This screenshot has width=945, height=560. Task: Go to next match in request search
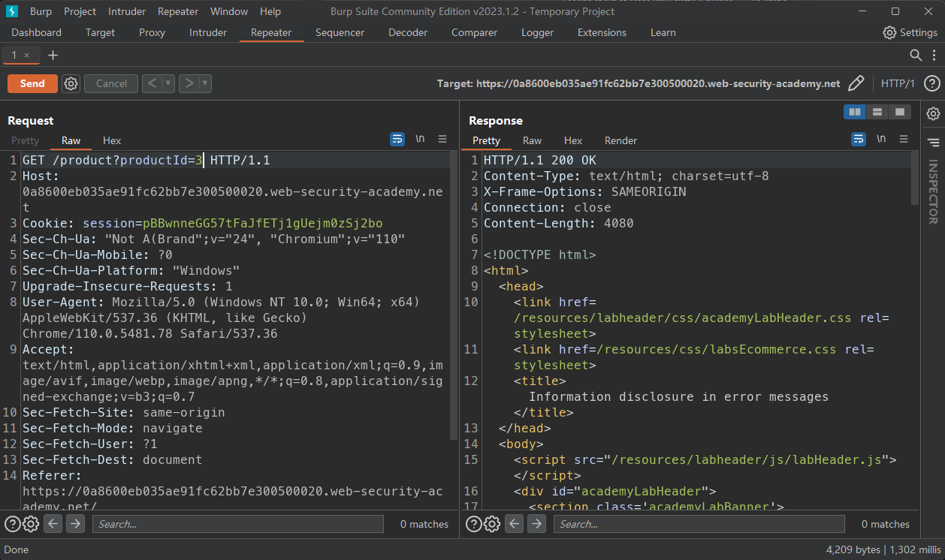(75, 524)
